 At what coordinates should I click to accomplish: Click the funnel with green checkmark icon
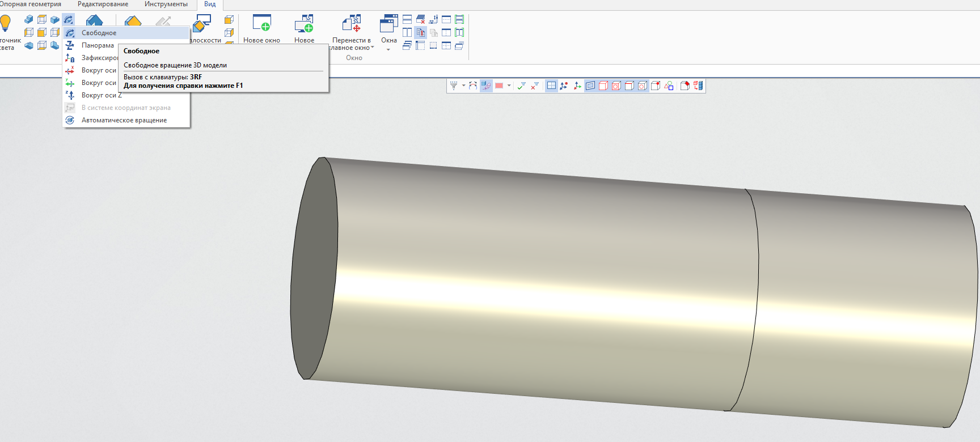(x=521, y=86)
